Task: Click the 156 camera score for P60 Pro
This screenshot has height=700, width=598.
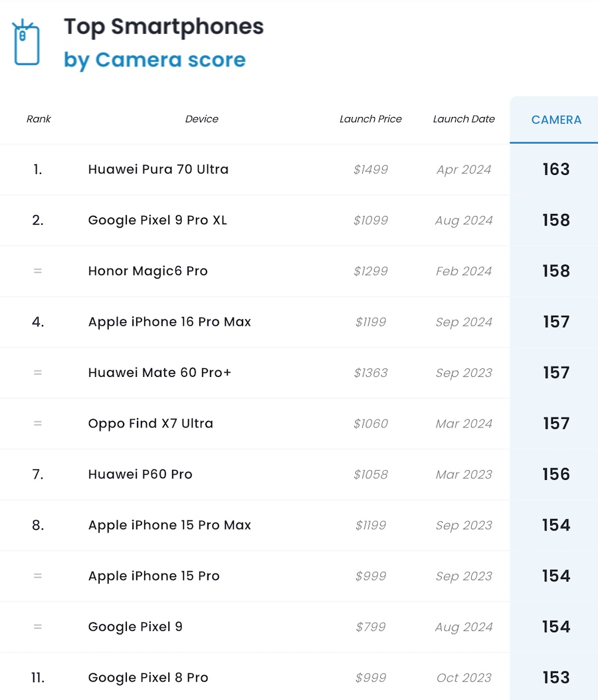Action: pyautogui.click(x=556, y=475)
